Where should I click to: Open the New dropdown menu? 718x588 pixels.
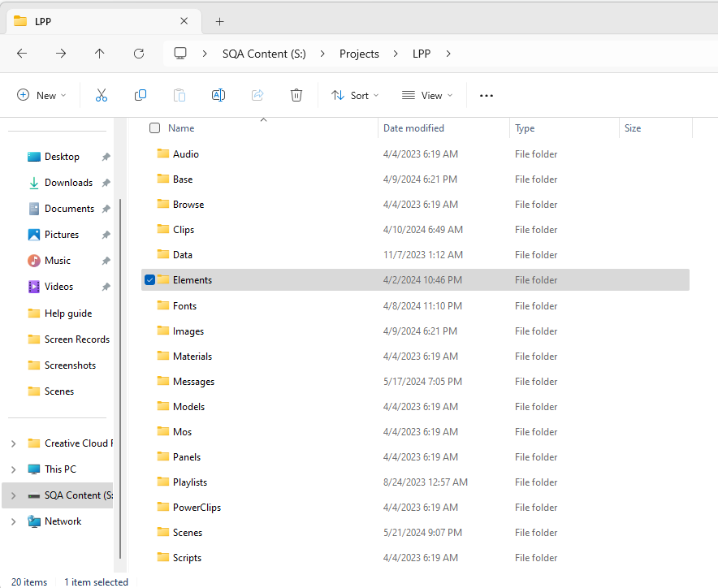pos(41,95)
